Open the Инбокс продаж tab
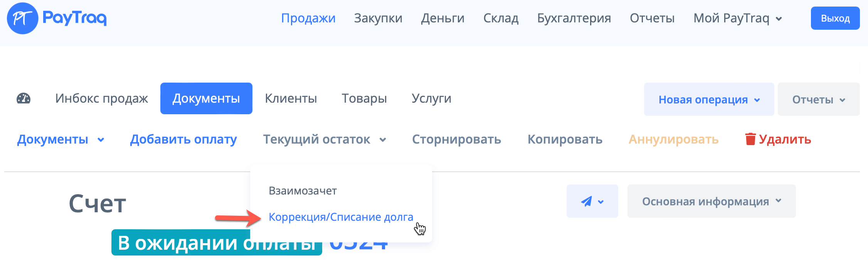This screenshot has height=264, width=868. (101, 98)
